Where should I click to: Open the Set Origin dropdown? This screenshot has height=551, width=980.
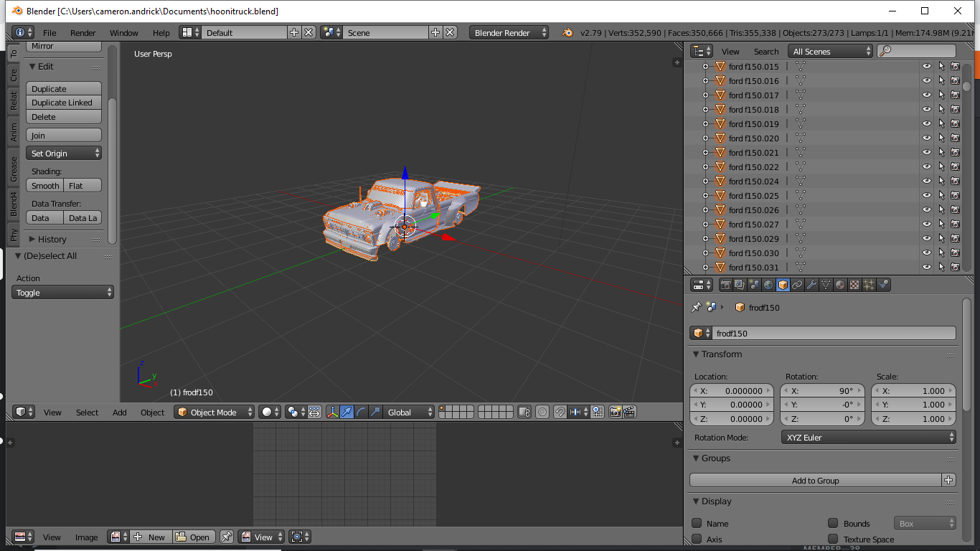(x=64, y=154)
